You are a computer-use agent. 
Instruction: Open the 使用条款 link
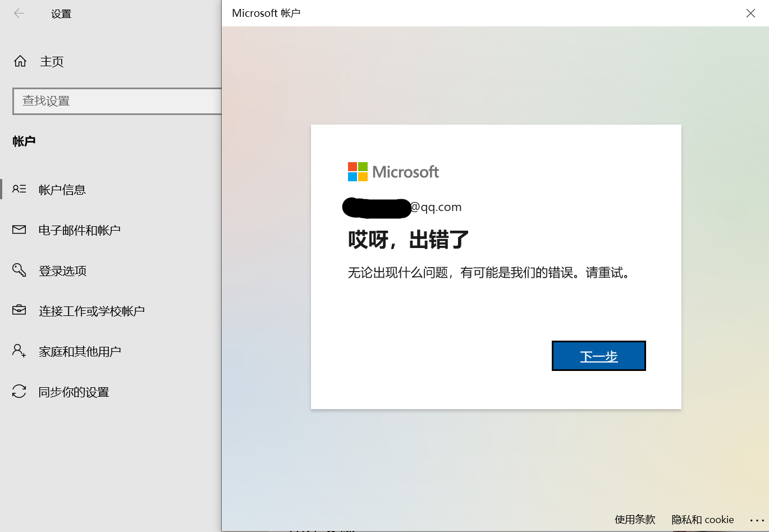tap(635, 520)
